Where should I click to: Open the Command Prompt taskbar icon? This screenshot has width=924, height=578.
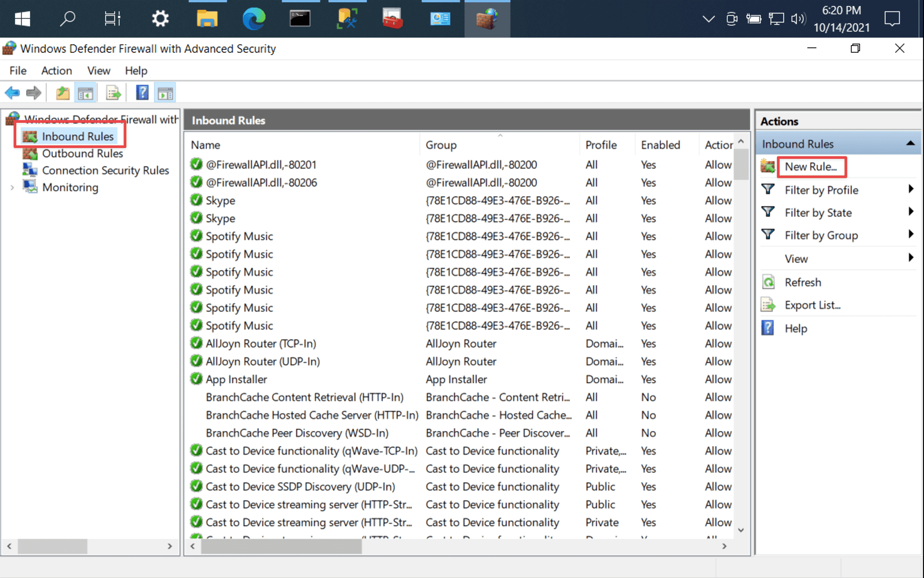tap(300, 19)
